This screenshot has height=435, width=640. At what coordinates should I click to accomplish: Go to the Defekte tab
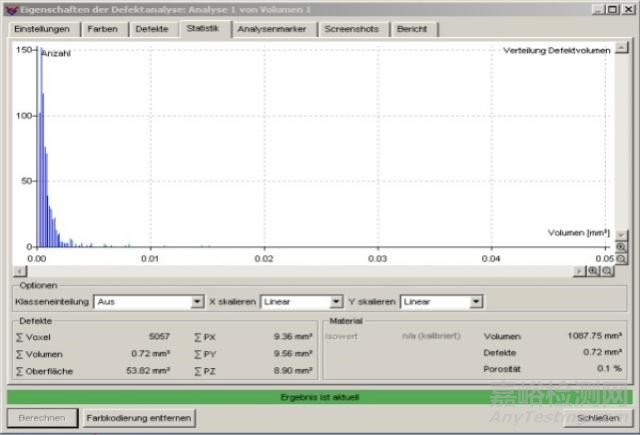(152, 29)
